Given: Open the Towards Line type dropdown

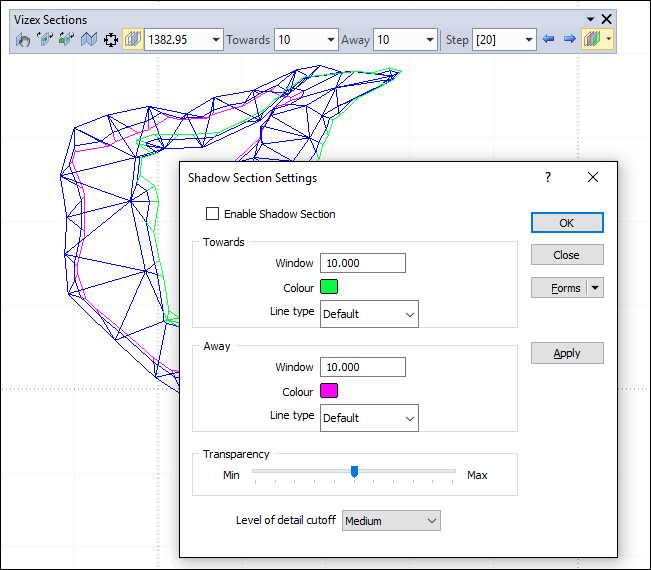Looking at the screenshot, I should click(369, 314).
